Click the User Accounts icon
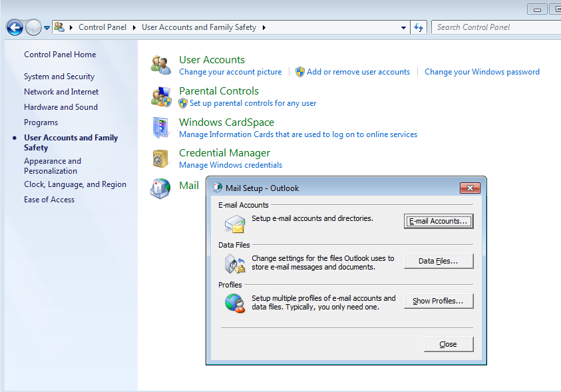The height and width of the screenshot is (392, 561). pos(161,65)
